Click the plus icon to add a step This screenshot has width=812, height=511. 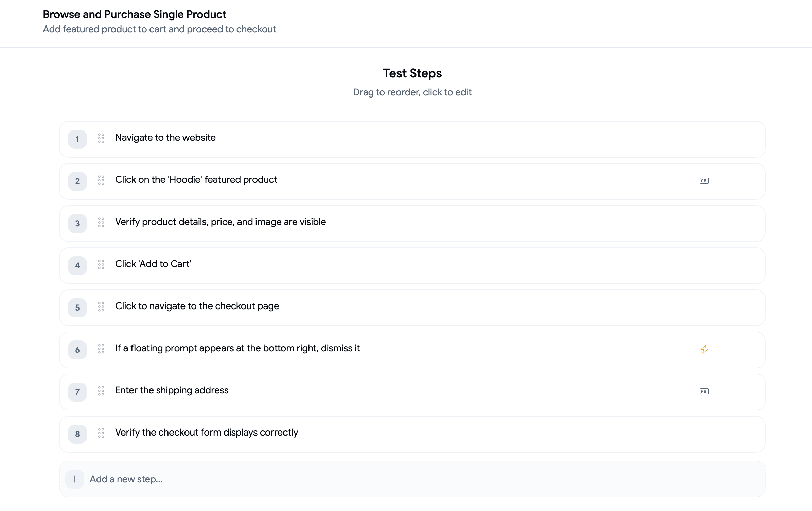pos(75,479)
